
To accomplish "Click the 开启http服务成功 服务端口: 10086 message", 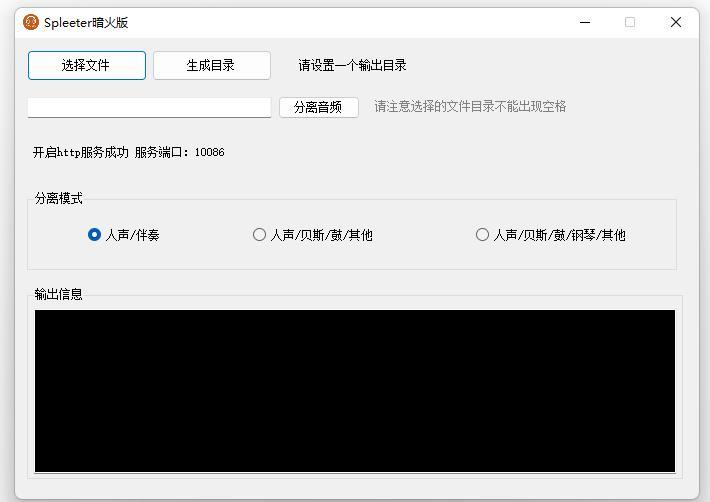I will point(129,152).
